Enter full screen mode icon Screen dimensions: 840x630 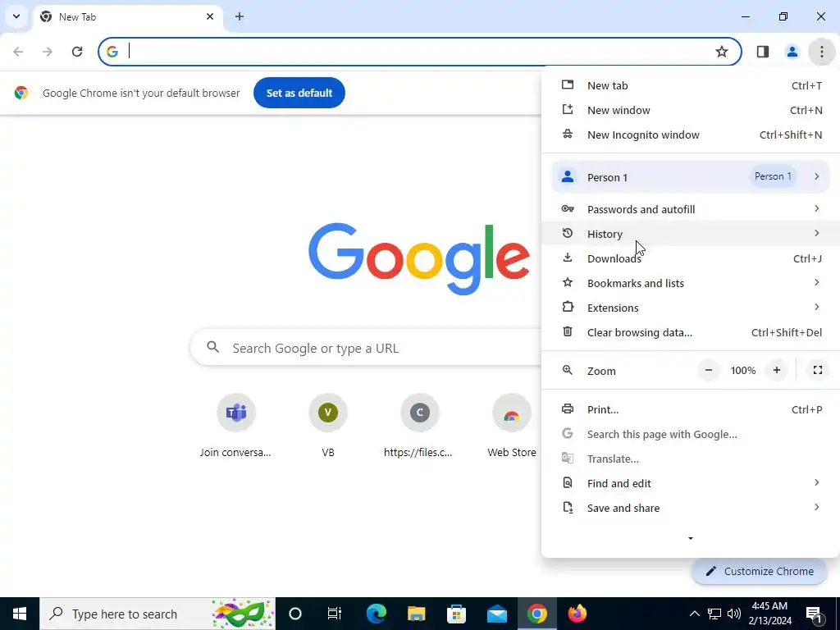click(x=818, y=370)
